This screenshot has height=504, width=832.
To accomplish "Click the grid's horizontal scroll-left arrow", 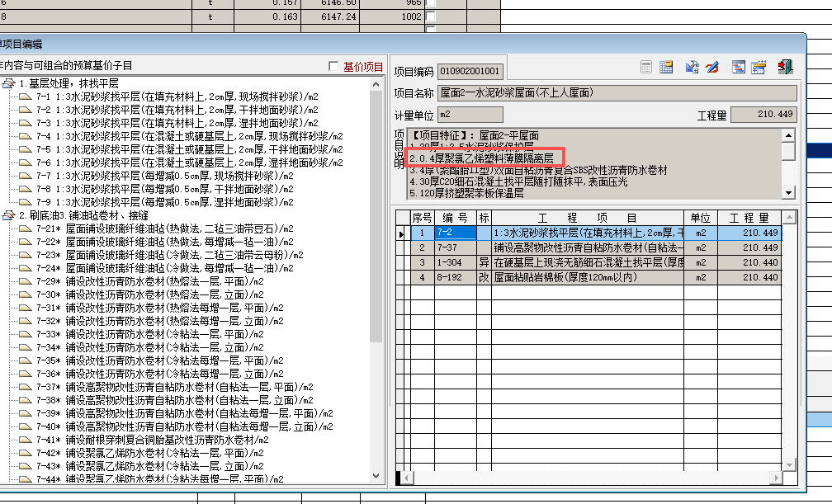I will pyautogui.click(x=407, y=478).
